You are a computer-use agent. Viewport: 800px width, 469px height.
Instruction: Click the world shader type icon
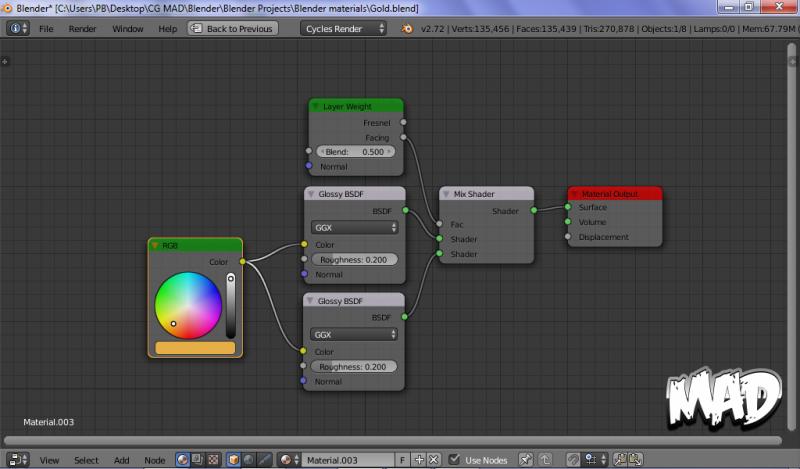point(249,460)
